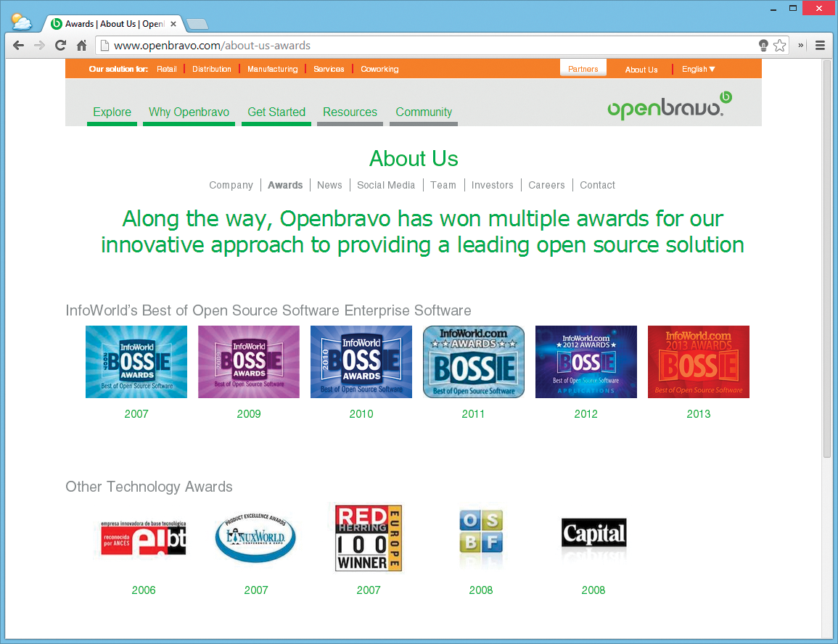Open the Resources navigation menu

pos(350,112)
